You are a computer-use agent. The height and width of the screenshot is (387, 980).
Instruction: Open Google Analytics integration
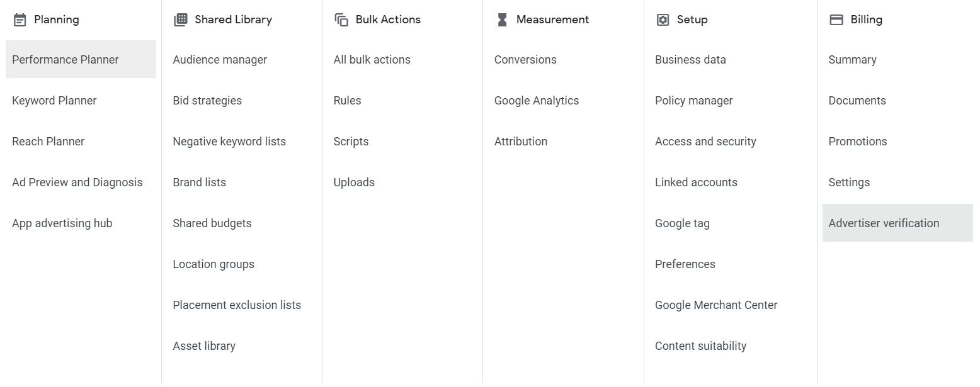[x=537, y=100]
